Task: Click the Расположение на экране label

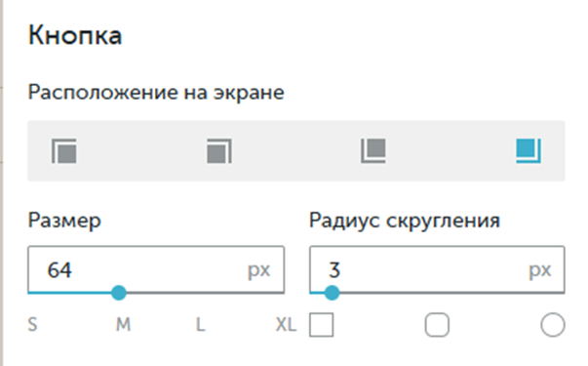Action: 156,93
